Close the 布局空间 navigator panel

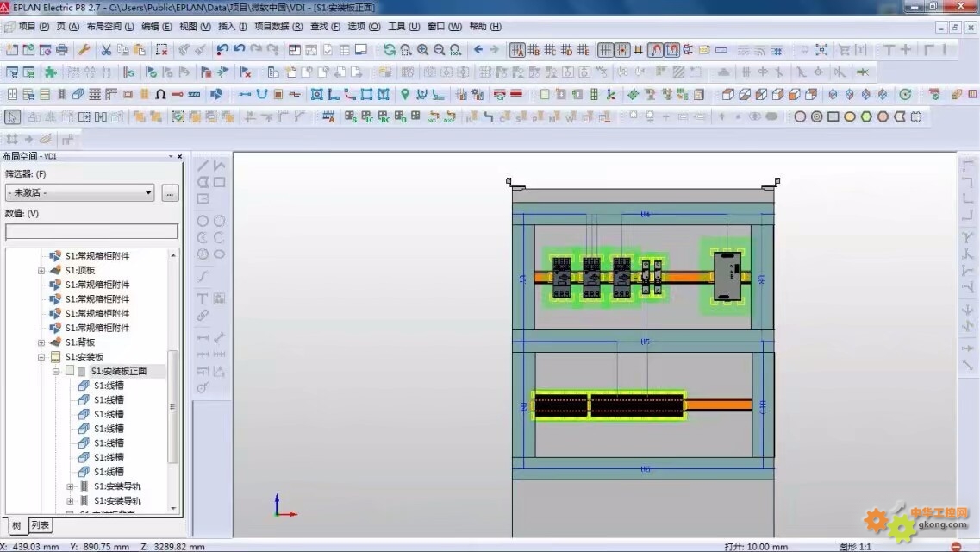coord(179,156)
